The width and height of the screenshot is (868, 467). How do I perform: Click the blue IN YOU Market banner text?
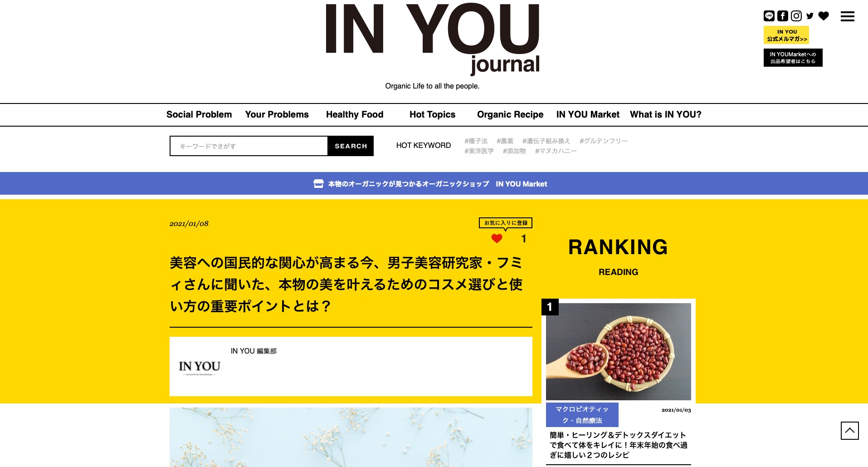click(x=438, y=184)
